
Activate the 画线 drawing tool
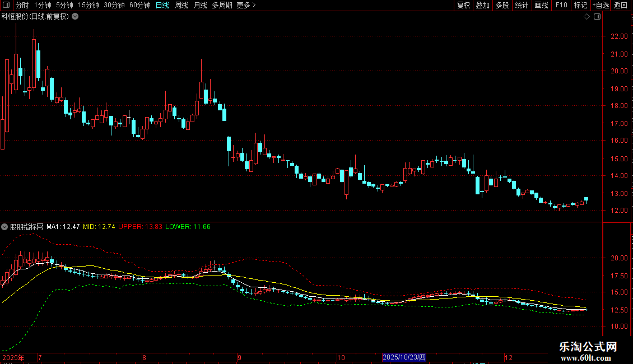541,5
